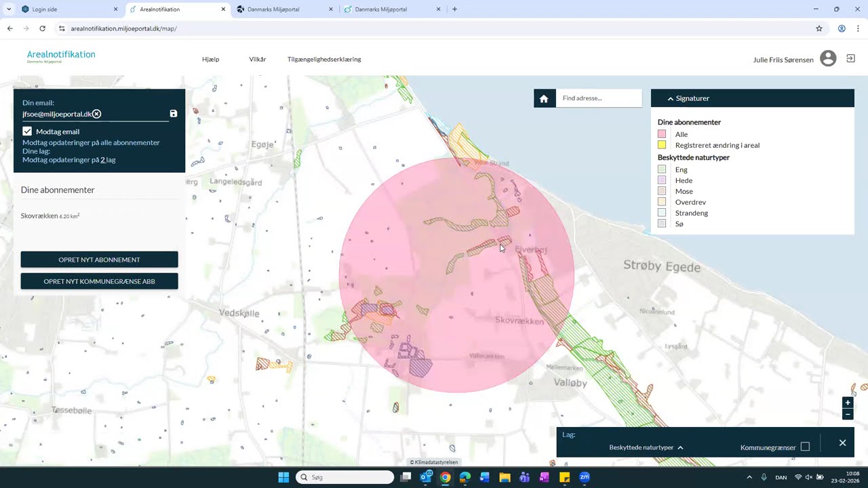Click the Find adresse search field
The image size is (868, 488).
tap(599, 98)
